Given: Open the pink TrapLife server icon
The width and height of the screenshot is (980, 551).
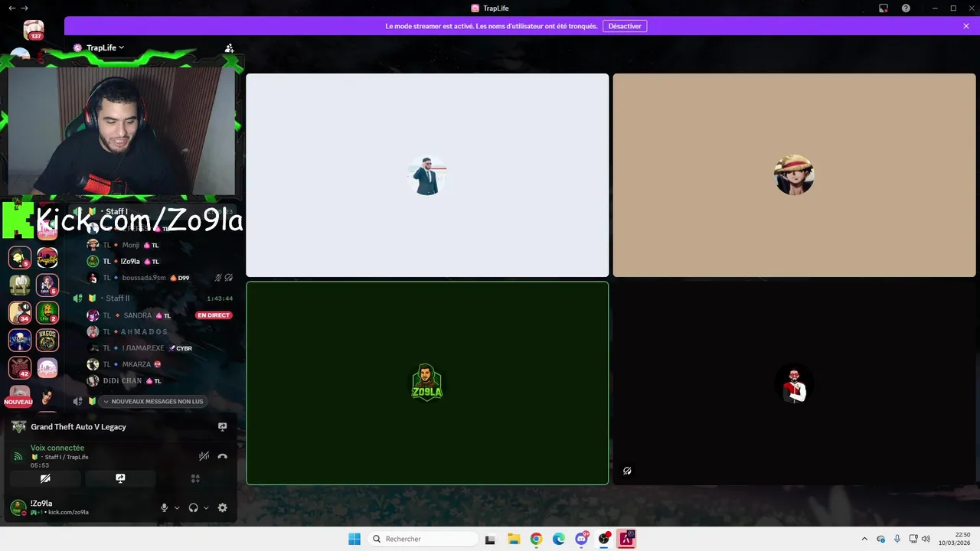Looking at the screenshot, I should click(x=47, y=367).
